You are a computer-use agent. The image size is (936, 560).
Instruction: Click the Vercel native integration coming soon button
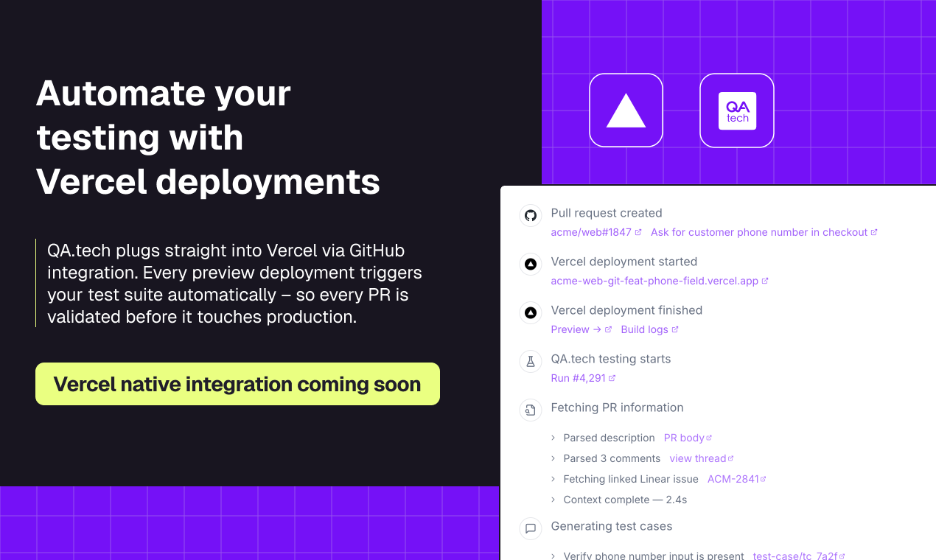pos(237,383)
